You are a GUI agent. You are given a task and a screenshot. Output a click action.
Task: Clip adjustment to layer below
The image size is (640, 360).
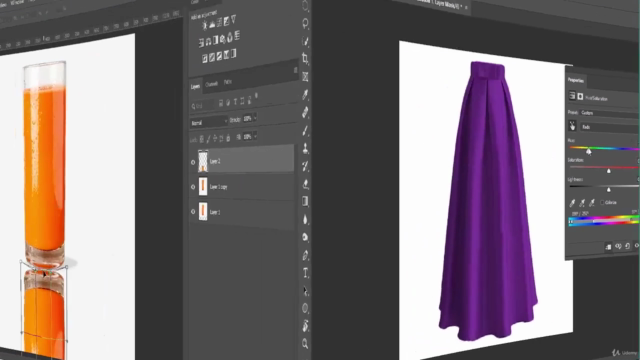pyautogui.click(x=608, y=247)
